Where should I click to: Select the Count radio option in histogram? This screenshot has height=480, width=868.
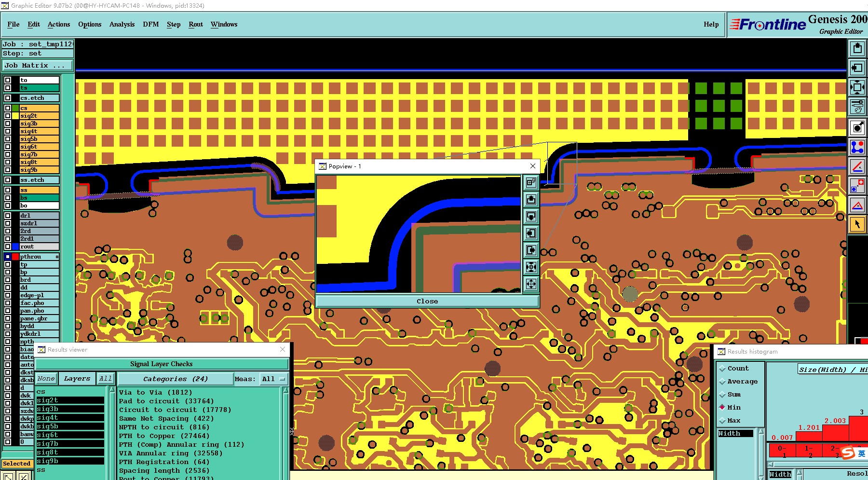pyautogui.click(x=722, y=369)
